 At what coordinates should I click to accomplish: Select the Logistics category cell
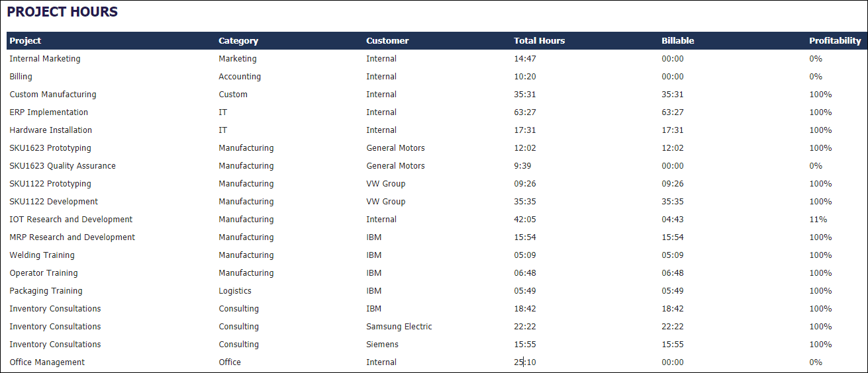coord(235,291)
